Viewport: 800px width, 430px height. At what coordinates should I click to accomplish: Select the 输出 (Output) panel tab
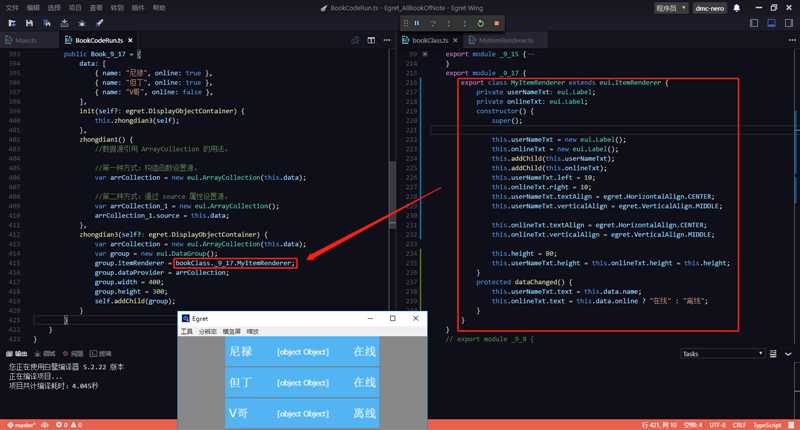[16, 353]
